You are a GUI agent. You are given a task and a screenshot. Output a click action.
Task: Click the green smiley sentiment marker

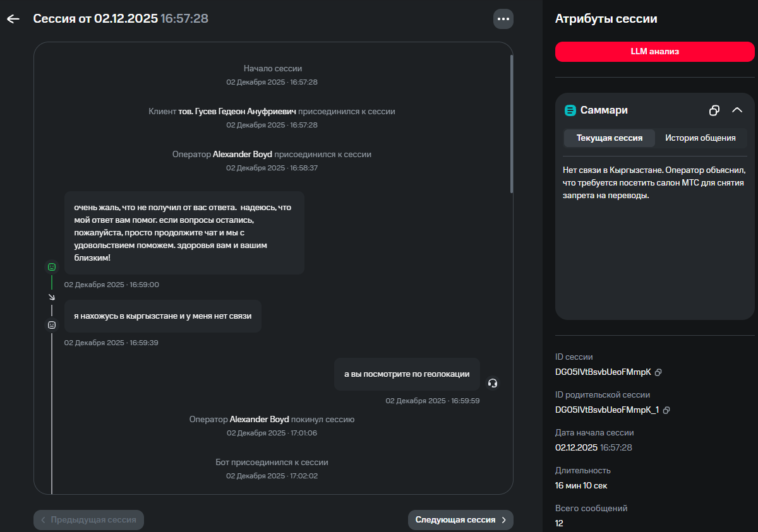[x=52, y=267]
